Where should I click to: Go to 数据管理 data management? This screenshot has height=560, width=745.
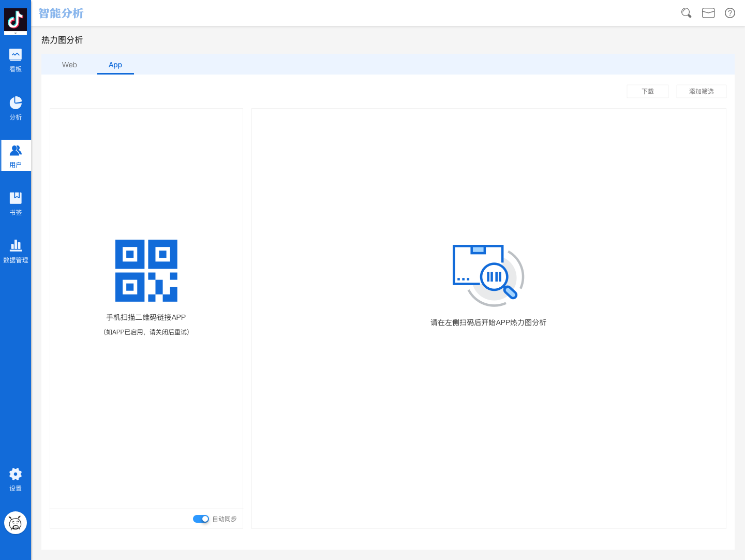[16, 251]
